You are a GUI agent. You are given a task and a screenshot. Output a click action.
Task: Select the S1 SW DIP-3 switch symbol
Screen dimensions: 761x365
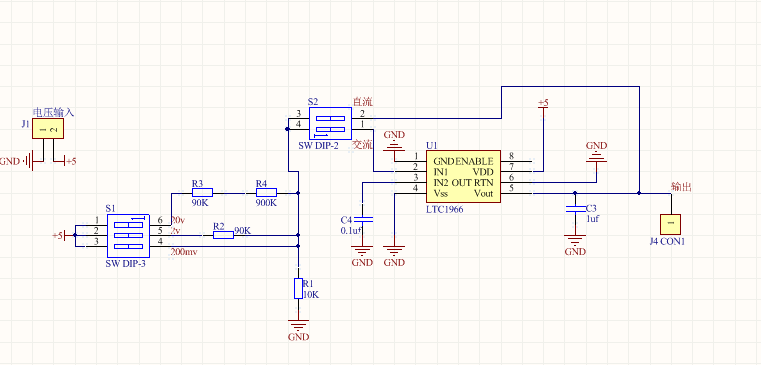(128, 235)
